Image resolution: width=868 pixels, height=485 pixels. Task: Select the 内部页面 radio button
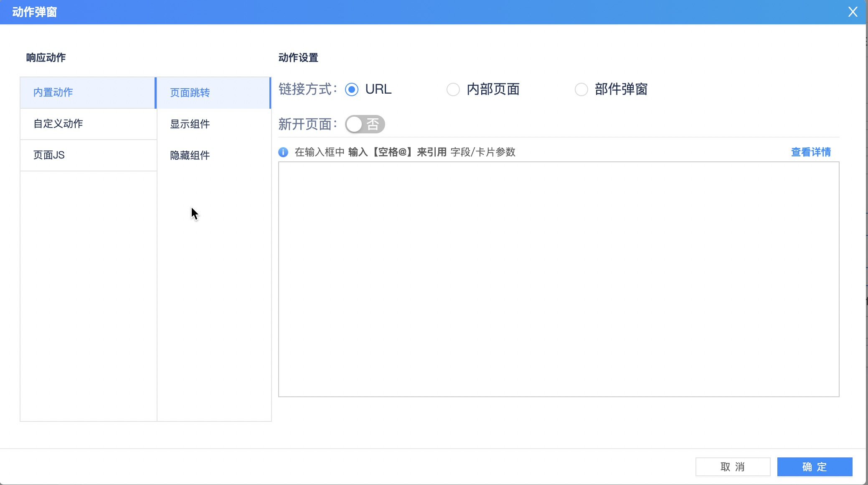(453, 89)
